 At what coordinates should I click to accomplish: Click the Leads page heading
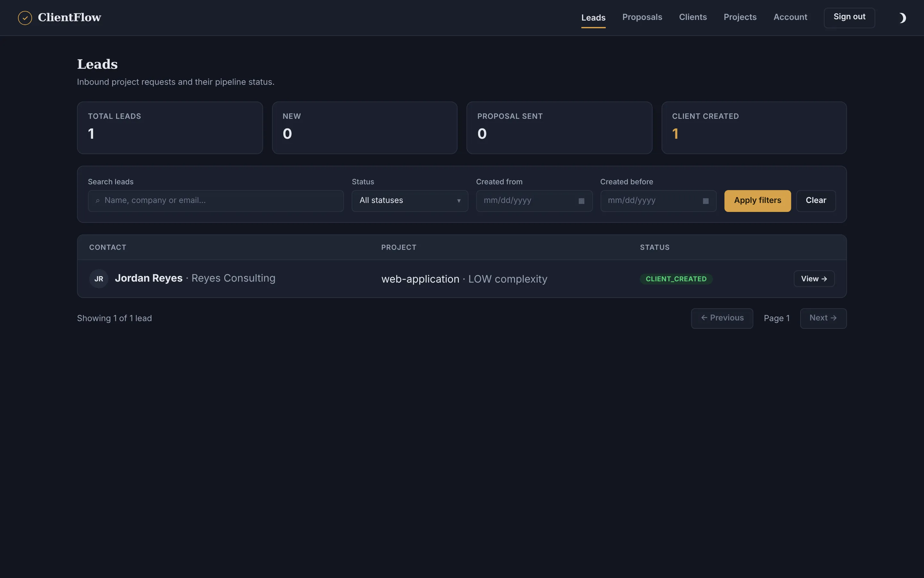97,64
